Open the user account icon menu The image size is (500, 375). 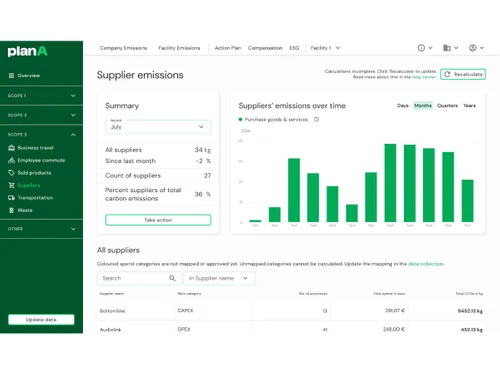tap(476, 48)
